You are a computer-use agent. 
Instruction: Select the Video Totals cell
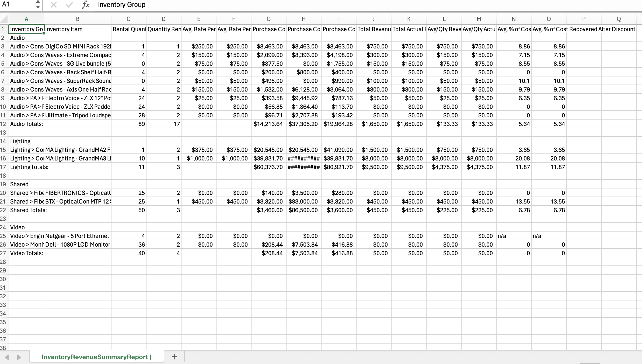(x=26, y=253)
